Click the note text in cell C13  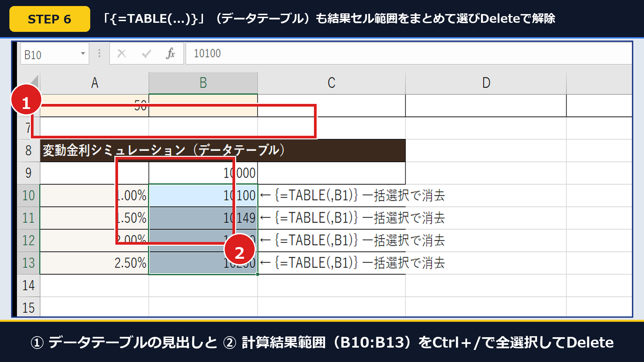click(353, 263)
